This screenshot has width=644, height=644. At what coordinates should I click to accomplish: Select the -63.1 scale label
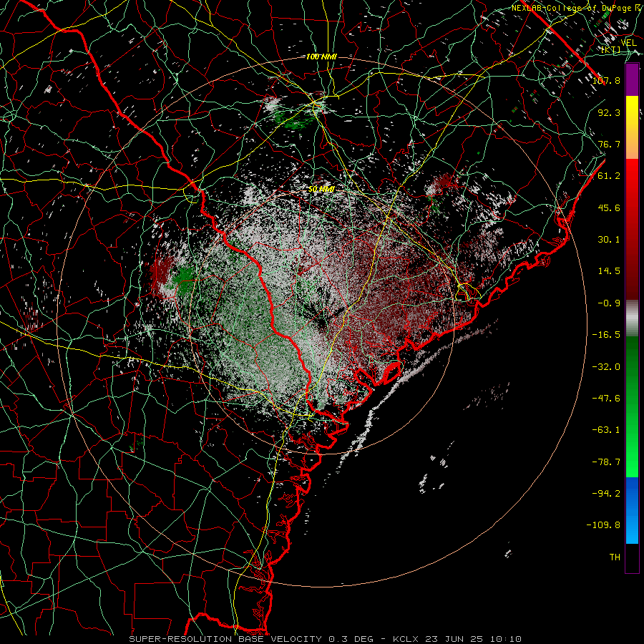pos(606,430)
